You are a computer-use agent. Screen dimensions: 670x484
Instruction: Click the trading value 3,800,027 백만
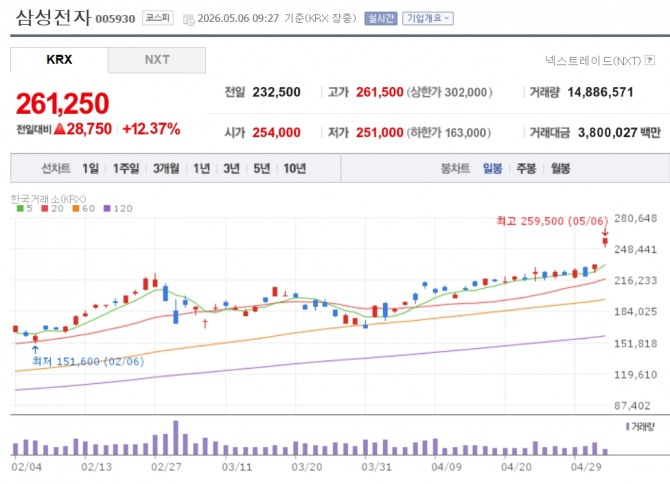(619, 132)
